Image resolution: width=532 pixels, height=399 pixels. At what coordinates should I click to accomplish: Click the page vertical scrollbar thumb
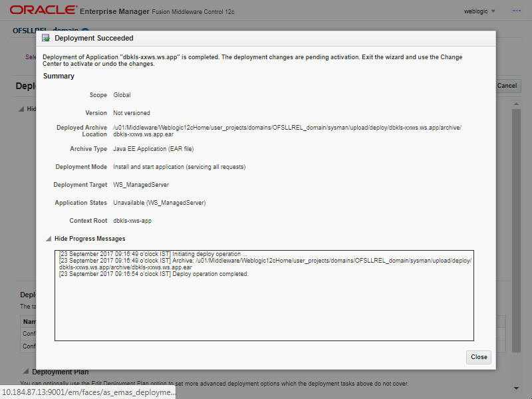517,231
